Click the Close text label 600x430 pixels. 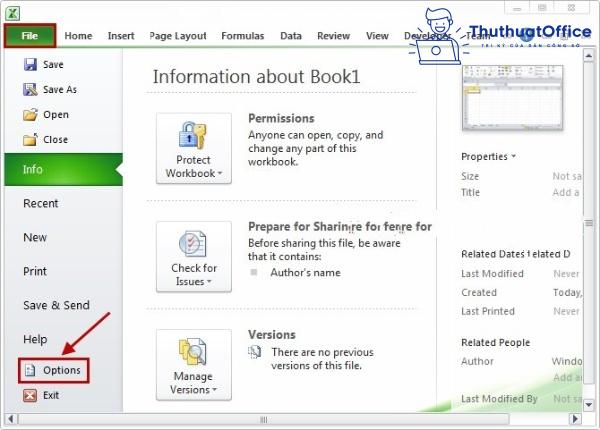[55, 140]
